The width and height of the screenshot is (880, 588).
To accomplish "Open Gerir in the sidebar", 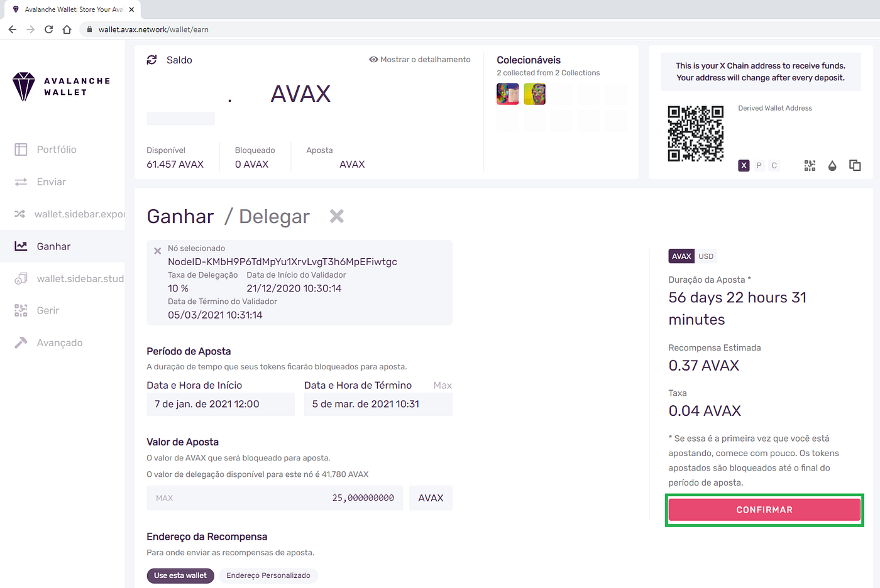I will pyautogui.click(x=36, y=310).
